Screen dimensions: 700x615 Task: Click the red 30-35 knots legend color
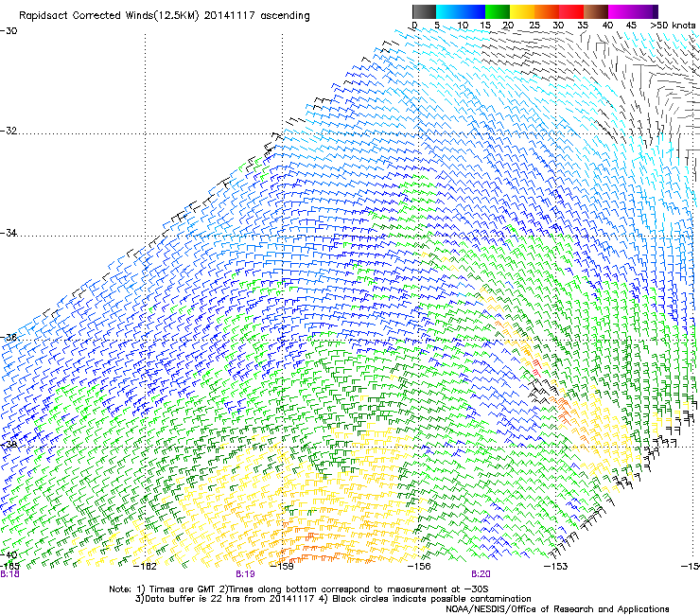[x=571, y=11]
